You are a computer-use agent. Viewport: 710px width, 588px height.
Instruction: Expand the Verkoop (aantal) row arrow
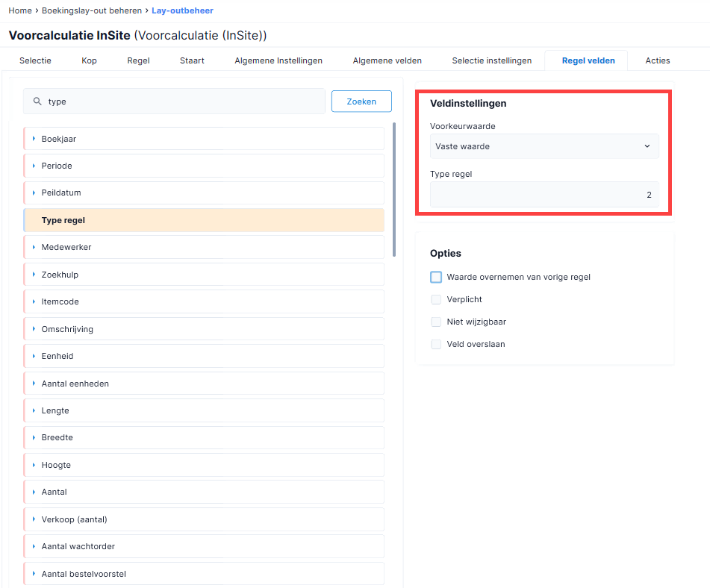click(34, 519)
